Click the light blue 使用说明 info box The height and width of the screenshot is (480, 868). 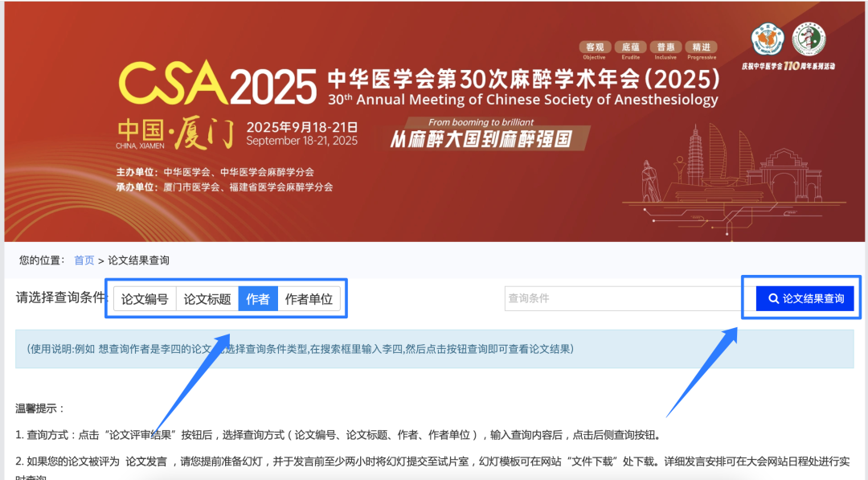coord(435,349)
